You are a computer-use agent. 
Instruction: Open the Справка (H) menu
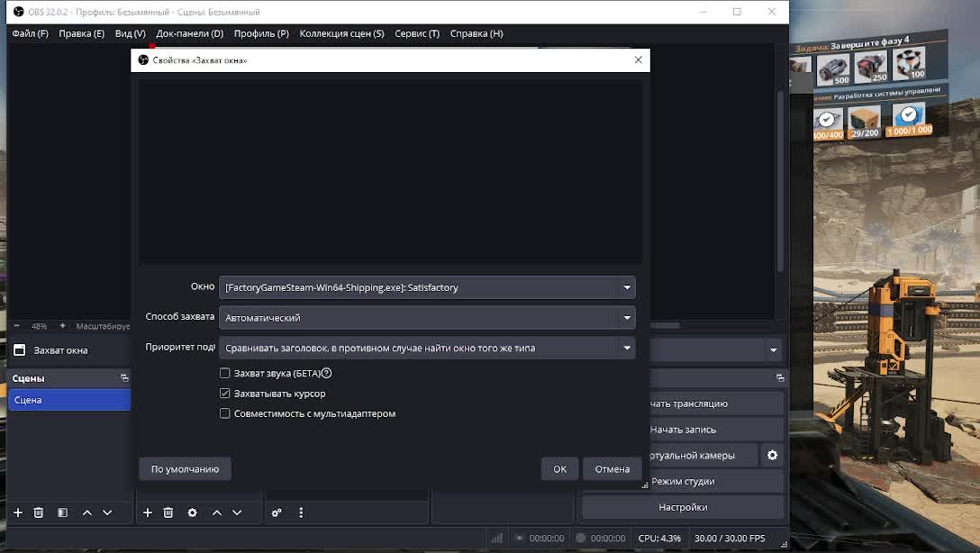[476, 33]
